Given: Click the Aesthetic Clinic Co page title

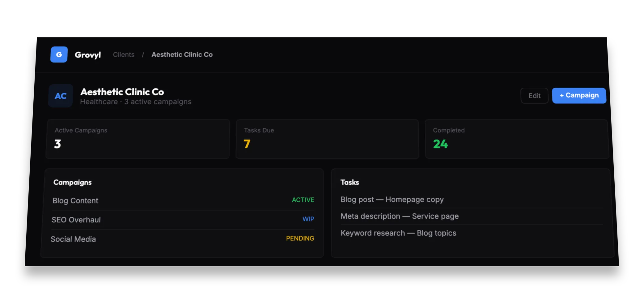Looking at the screenshot, I should 122,92.
